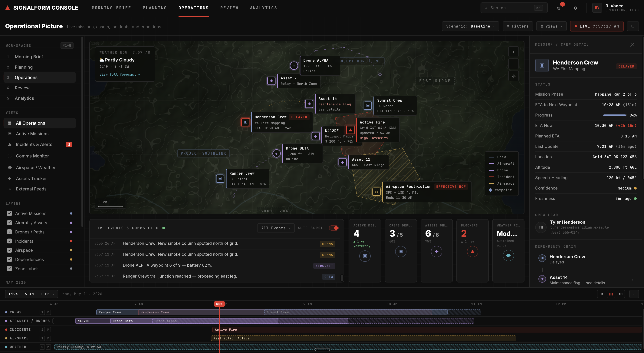
Task: Open the Scenario: Baseline dropdown
Action: (x=470, y=26)
